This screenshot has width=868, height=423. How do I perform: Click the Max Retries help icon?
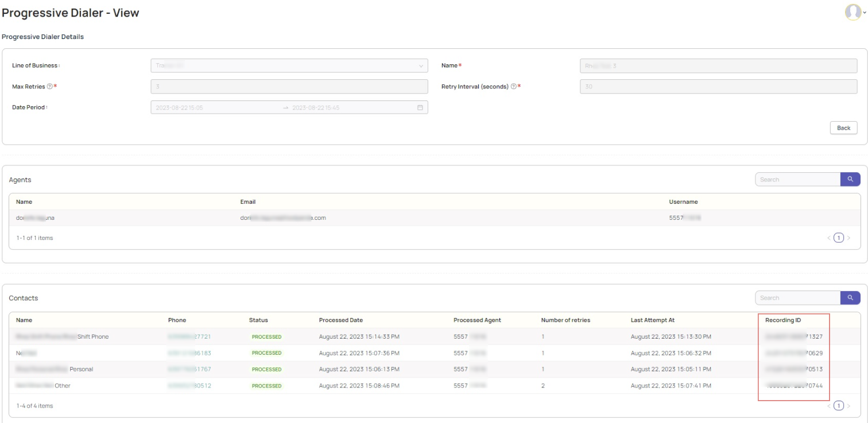coord(50,87)
